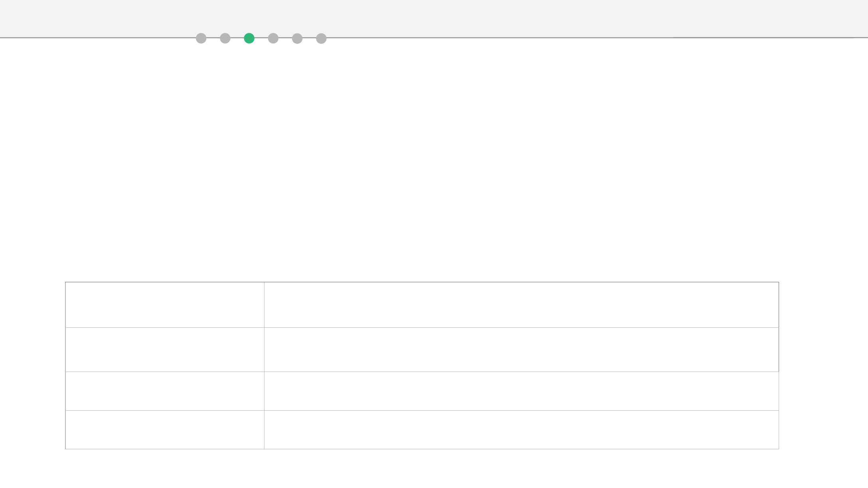Go to the fifth step dot
868x488 pixels.
[297, 38]
